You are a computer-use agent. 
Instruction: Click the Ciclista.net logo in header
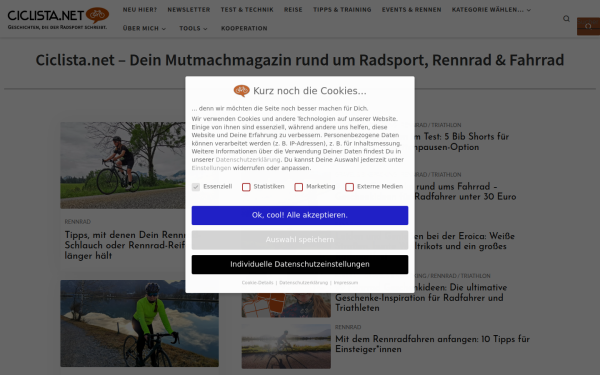pos(58,18)
